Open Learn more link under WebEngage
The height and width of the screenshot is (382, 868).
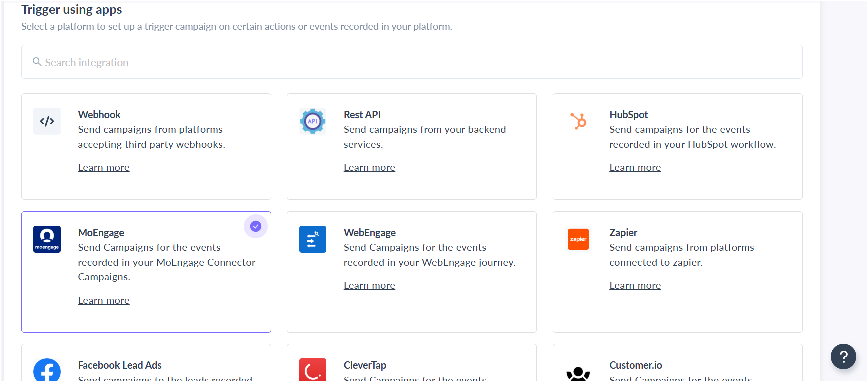(x=369, y=285)
